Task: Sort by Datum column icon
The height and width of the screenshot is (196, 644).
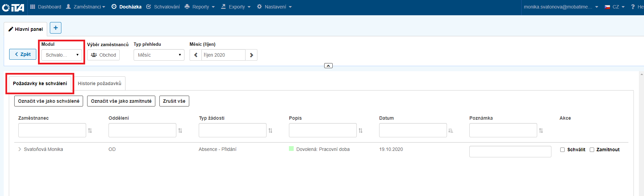Action: tap(451, 131)
